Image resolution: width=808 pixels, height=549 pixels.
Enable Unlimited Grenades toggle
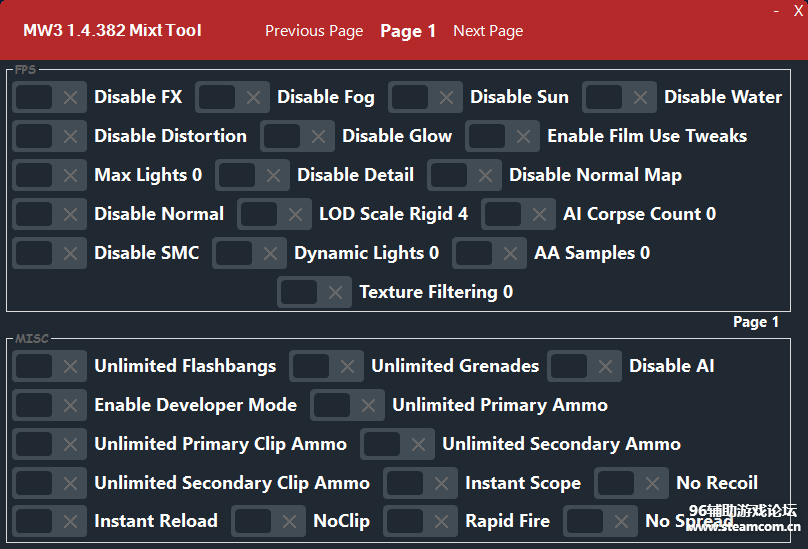click(327, 366)
